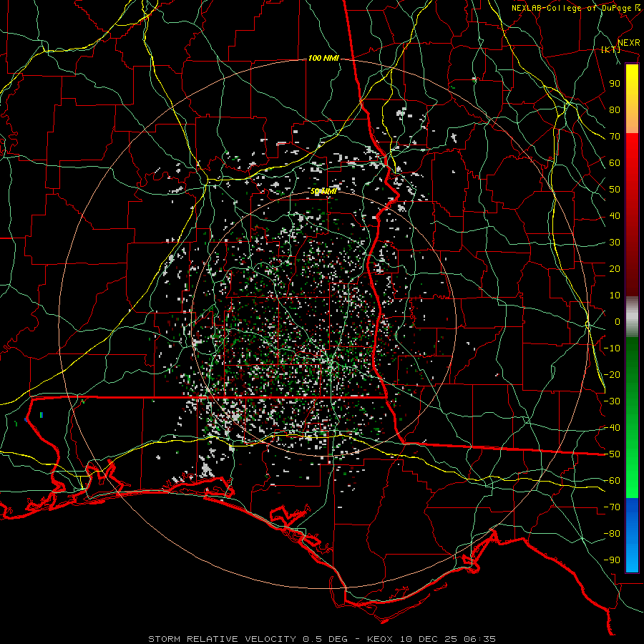Click the -70 value on the velocity scale
The height and width of the screenshot is (644, 644).
(x=612, y=507)
